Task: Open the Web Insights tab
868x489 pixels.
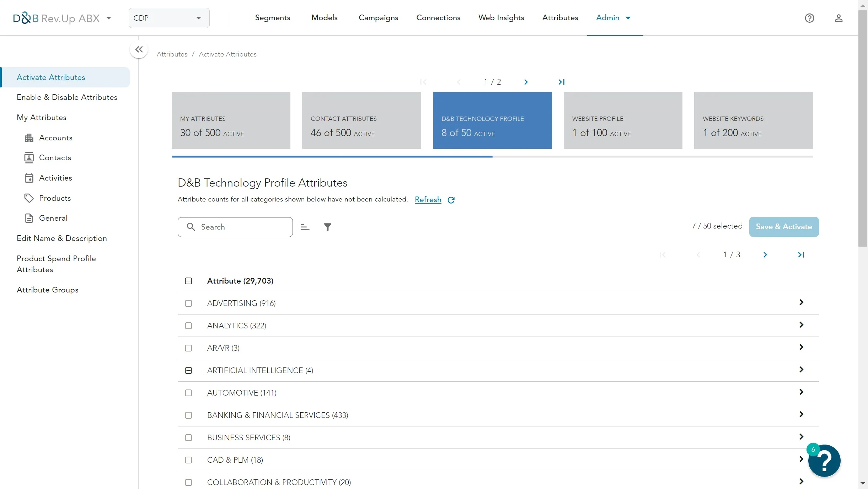Action: [x=501, y=18]
